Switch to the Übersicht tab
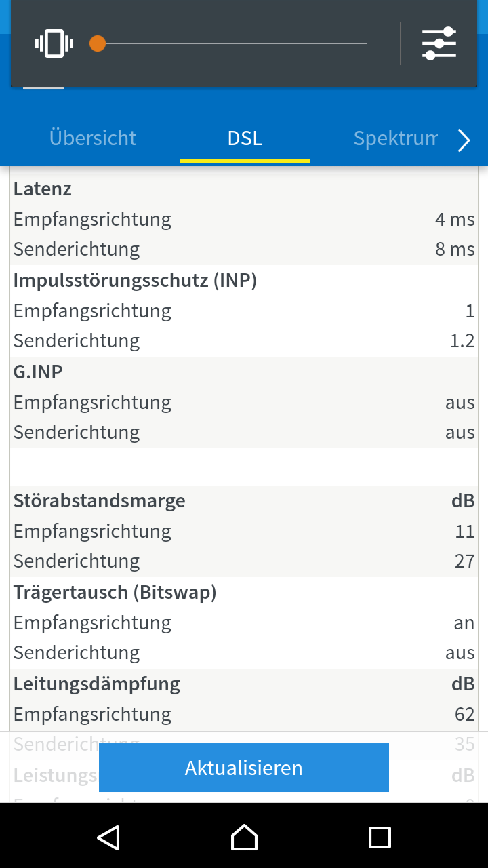 (x=93, y=138)
